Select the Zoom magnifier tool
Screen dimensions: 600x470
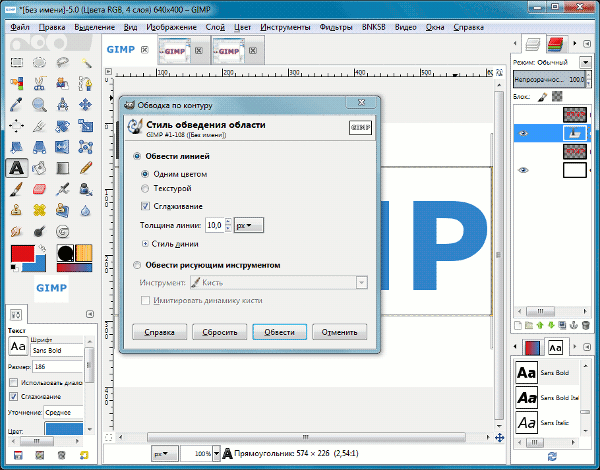(39, 104)
